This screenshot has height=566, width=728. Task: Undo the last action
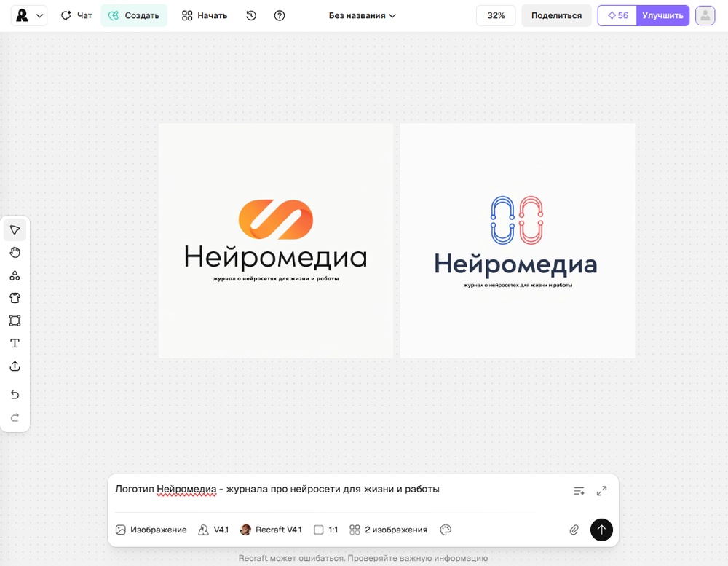point(15,395)
